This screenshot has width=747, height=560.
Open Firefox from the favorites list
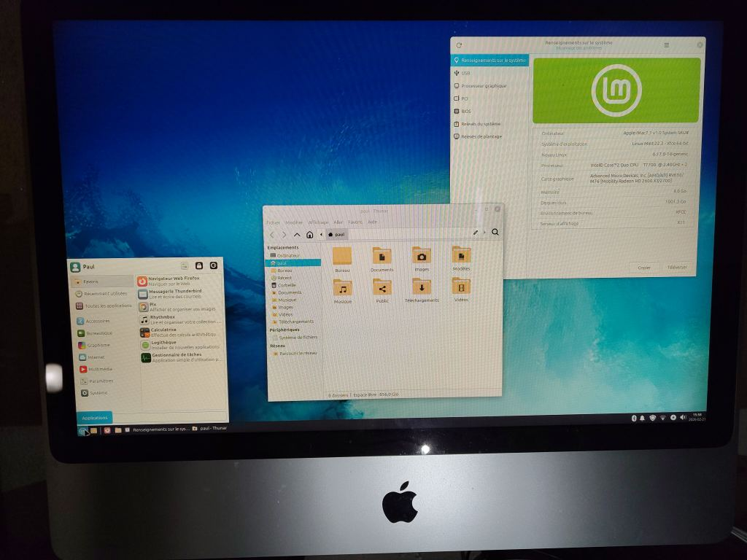pyautogui.click(x=174, y=281)
